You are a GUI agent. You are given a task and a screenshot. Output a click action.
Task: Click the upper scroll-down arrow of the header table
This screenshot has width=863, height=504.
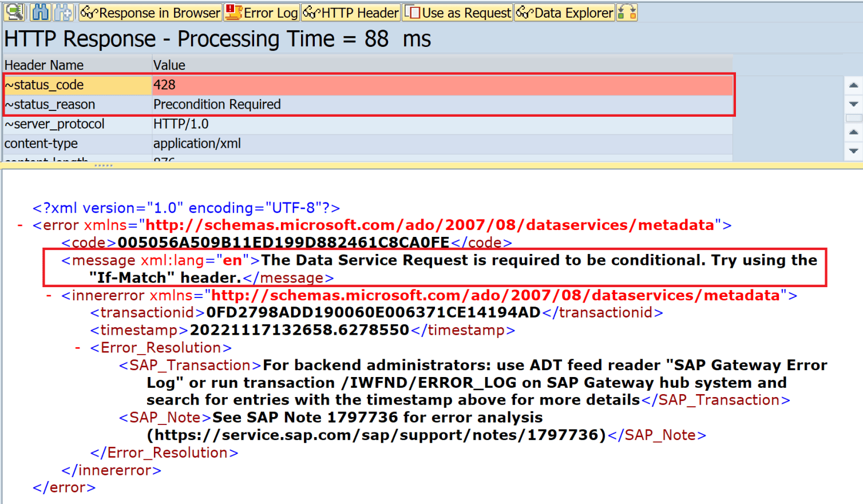853,104
